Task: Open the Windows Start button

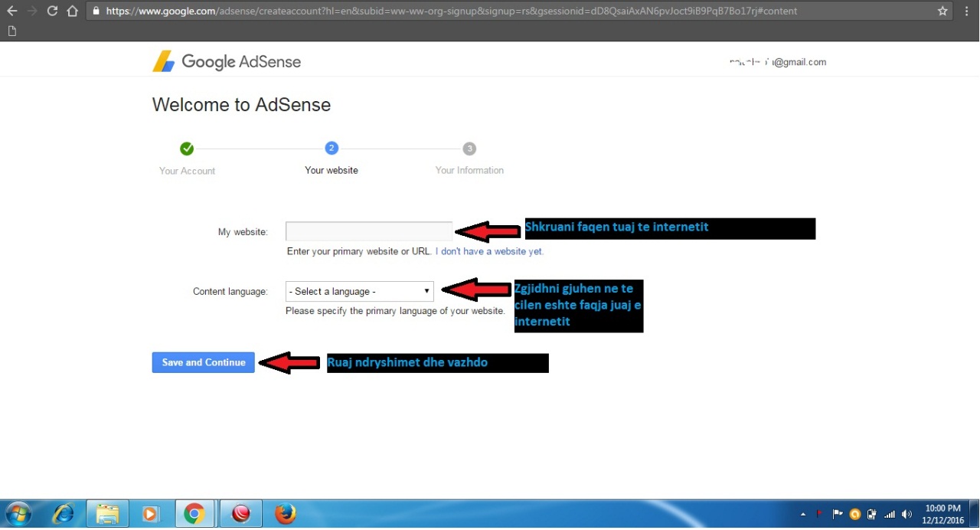Action: click(x=18, y=514)
